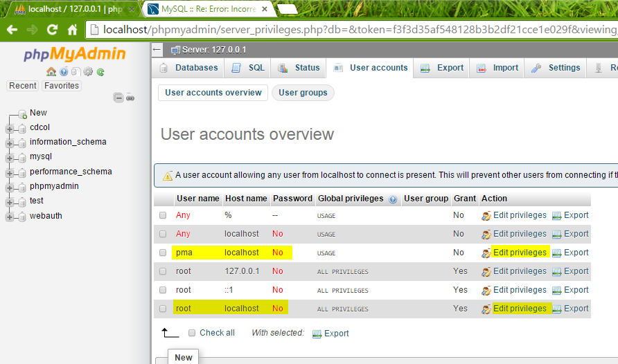Click the User name column header
Viewport: 618px width, 364px height.
click(x=198, y=199)
